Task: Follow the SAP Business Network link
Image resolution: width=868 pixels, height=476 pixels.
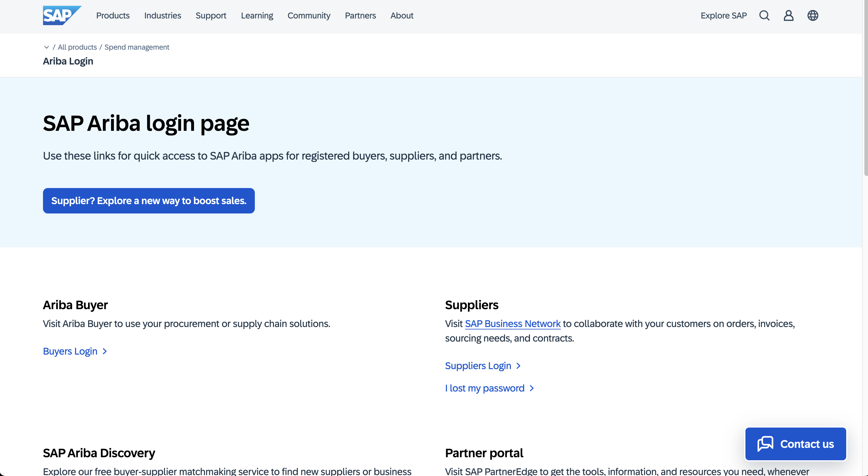Action: pyautogui.click(x=512, y=324)
